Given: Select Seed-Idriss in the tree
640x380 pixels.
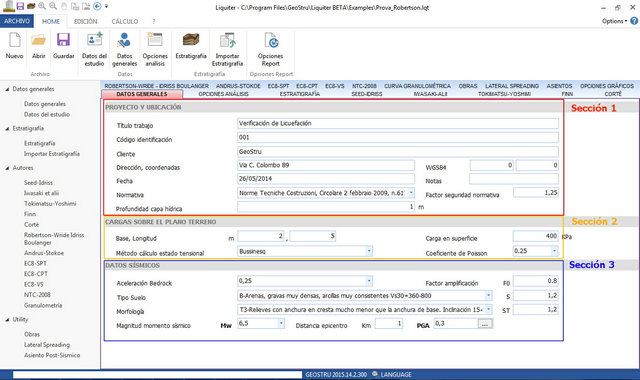Looking at the screenshot, I should click(x=38, y=183).
